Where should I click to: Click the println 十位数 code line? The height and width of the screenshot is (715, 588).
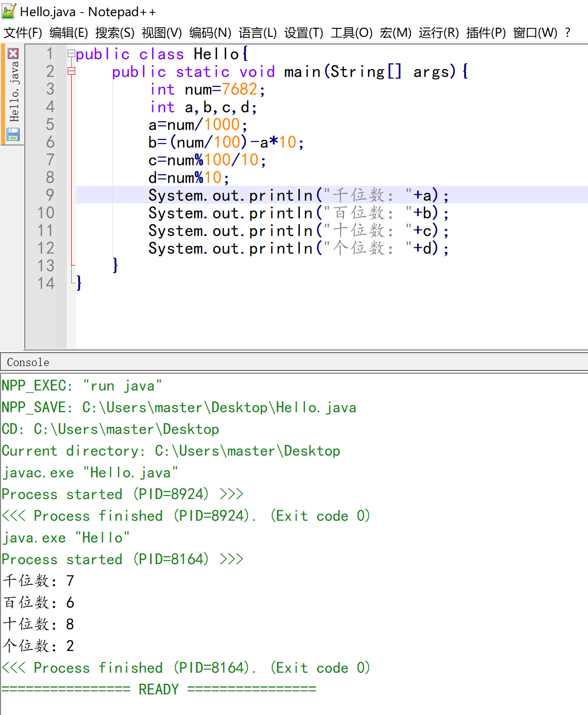[x=298, y=231]
